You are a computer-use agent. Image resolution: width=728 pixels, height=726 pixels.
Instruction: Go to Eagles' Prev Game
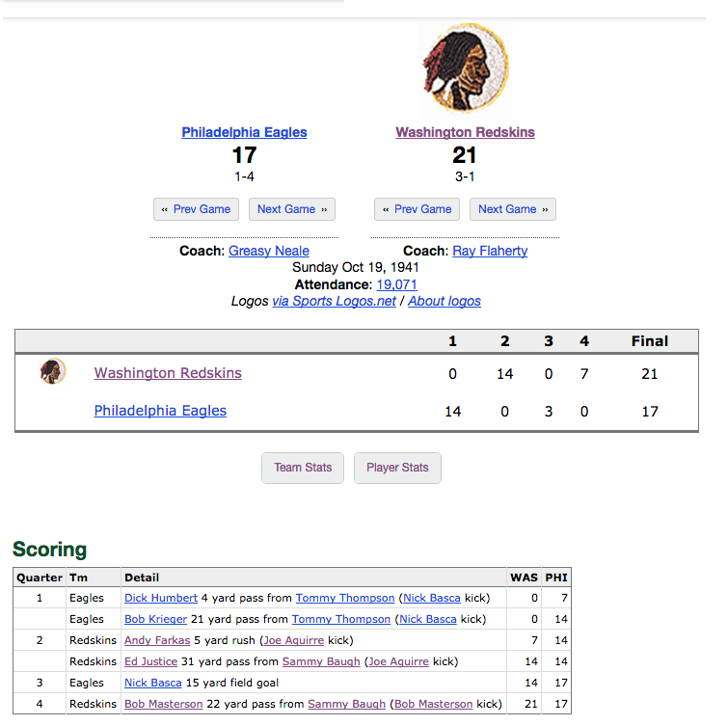[196, 209]
